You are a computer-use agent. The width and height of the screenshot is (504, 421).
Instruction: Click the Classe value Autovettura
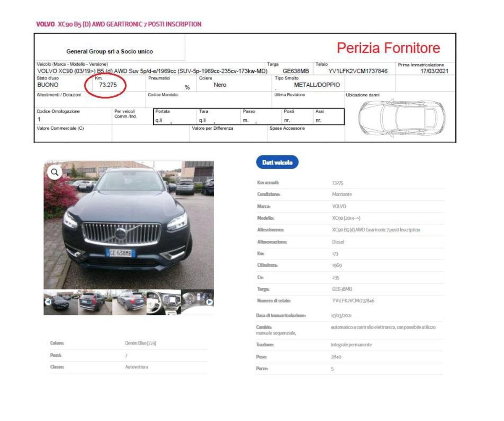[136, 367]
